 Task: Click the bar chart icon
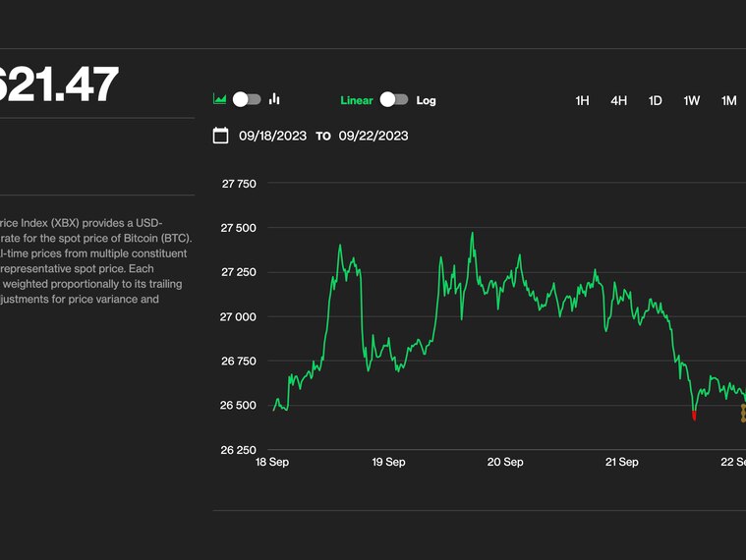coord(275,99)
